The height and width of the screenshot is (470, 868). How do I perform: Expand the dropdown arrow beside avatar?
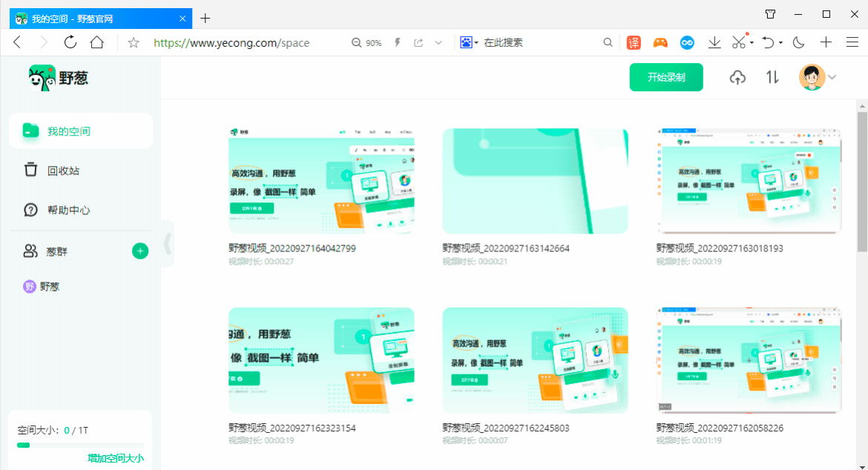[x=832, y=77]
